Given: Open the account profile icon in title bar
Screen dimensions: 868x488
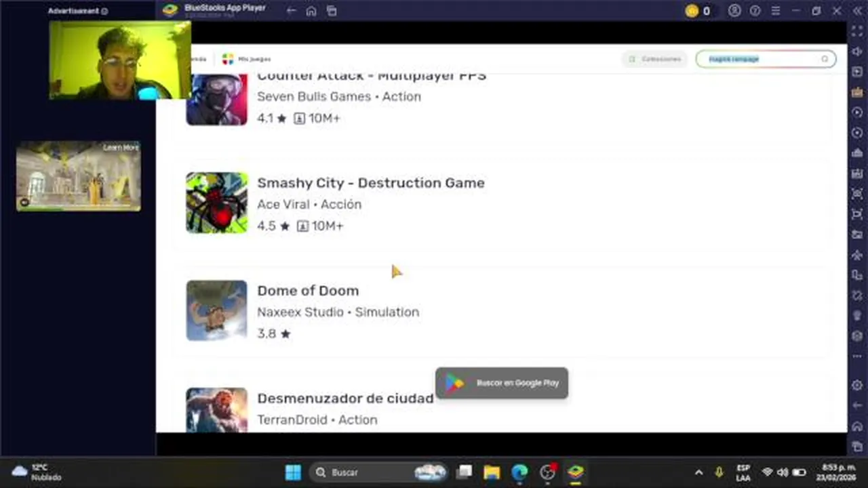Looking at the screenshot, I should (734, 11).
